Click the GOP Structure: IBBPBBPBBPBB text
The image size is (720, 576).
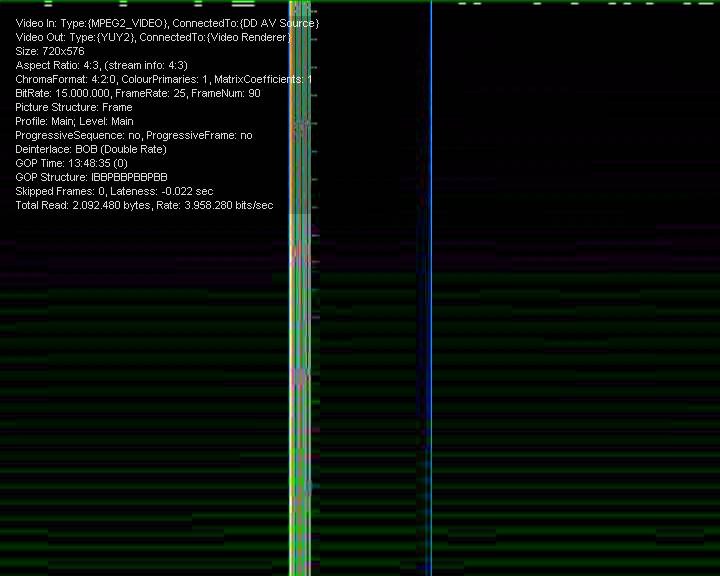click(91, 177)
